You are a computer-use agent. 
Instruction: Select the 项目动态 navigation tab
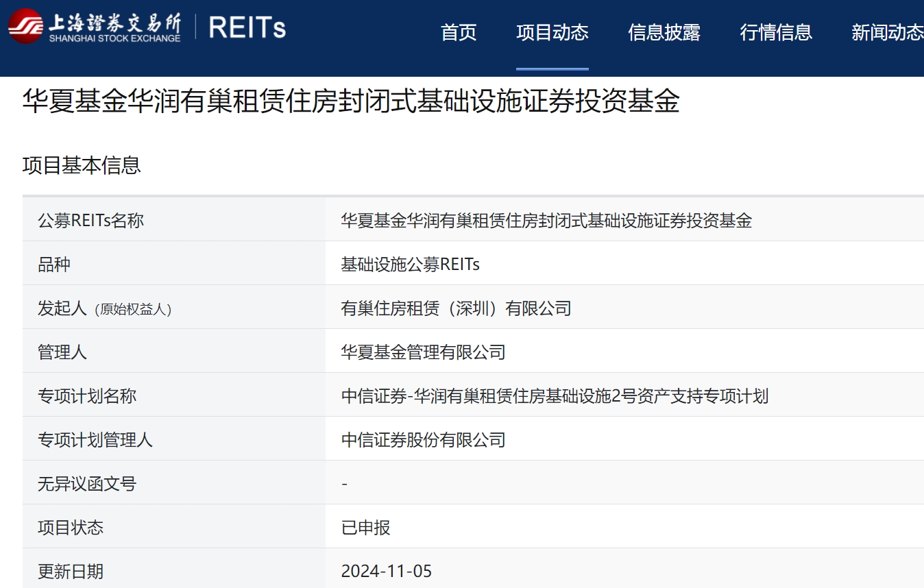(552, 32)
